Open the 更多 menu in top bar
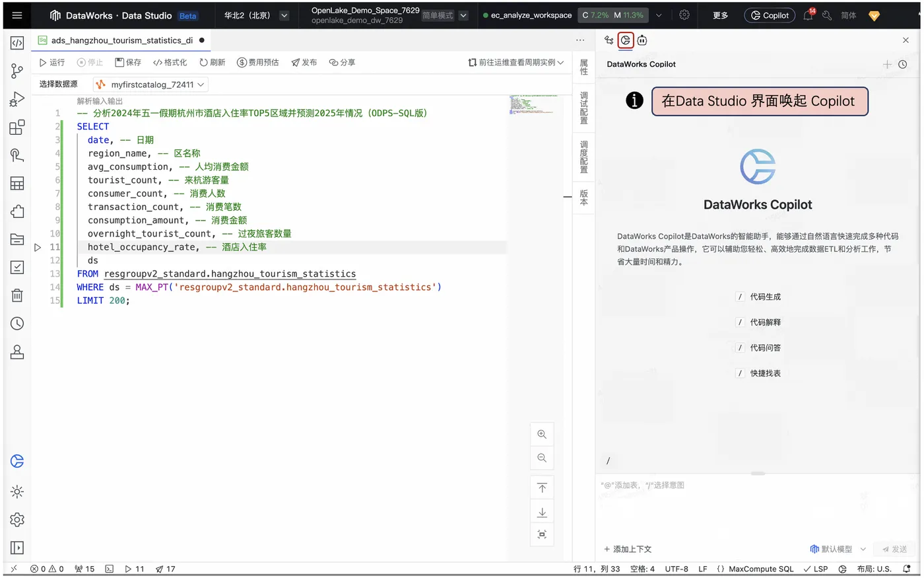The width and height of the screenshot is (924, 578). click(x=721, y=15)
